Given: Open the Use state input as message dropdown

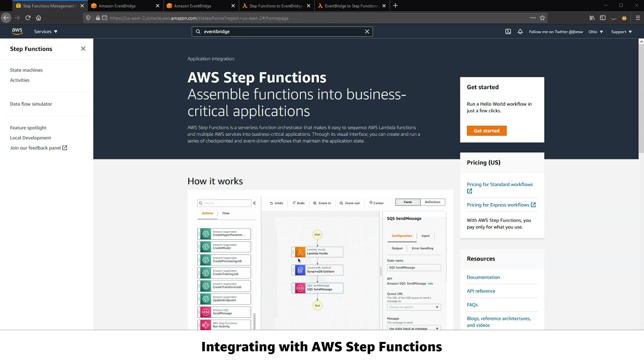Looking at the screenshot, I should [x=414, y=328].
